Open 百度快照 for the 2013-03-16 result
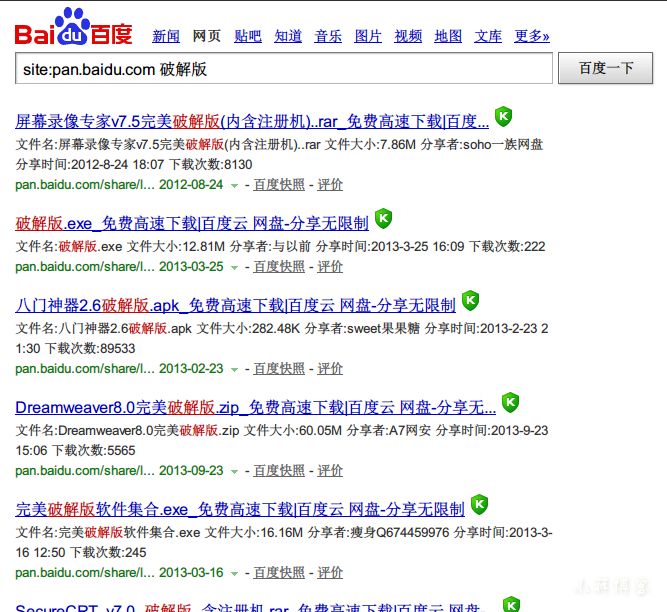This screenshot has width=667, height=612. 279,573
